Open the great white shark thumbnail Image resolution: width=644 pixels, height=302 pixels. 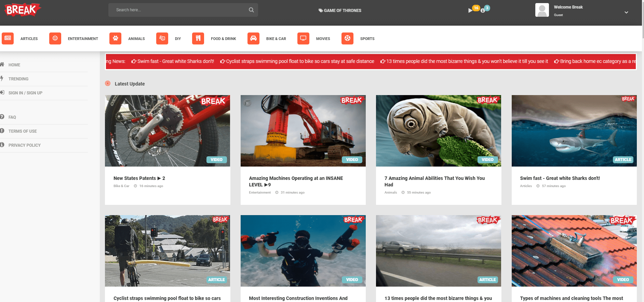(574, 131)
